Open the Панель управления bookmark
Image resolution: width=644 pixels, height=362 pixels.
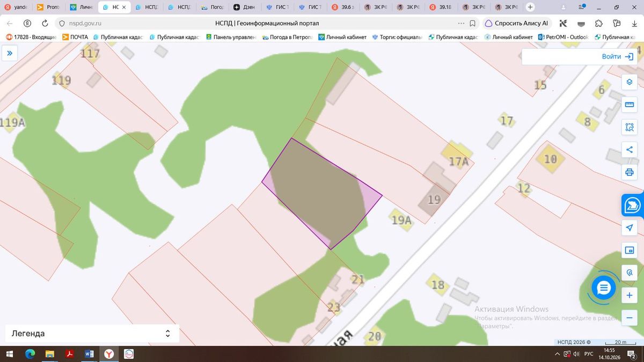click(231, 37)
